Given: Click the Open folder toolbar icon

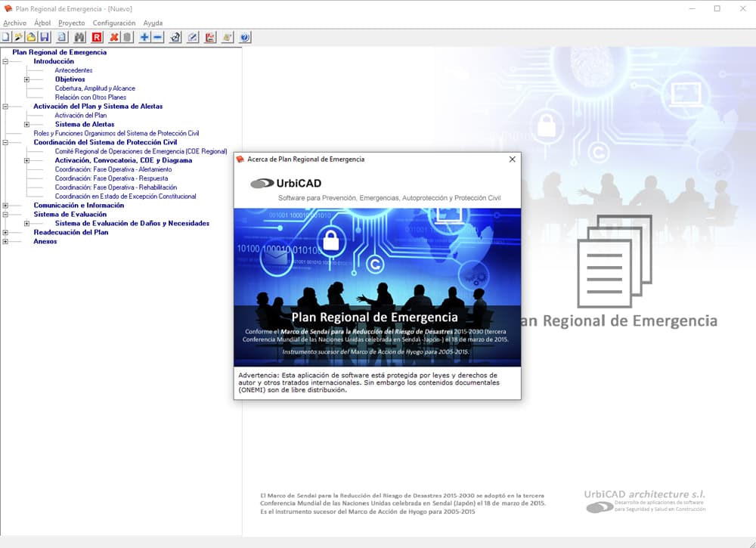Looking at the screenshot, I should tap(31, 37).
